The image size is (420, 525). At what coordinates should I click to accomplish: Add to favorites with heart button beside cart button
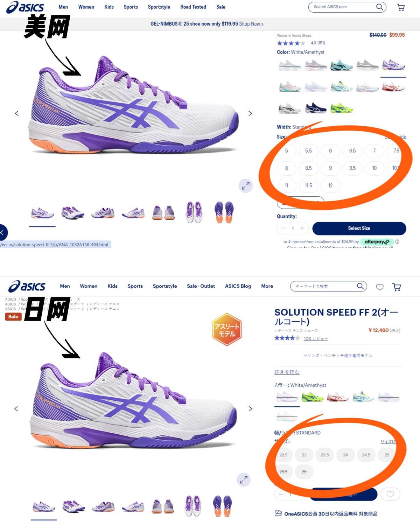(x=390, y=494)
